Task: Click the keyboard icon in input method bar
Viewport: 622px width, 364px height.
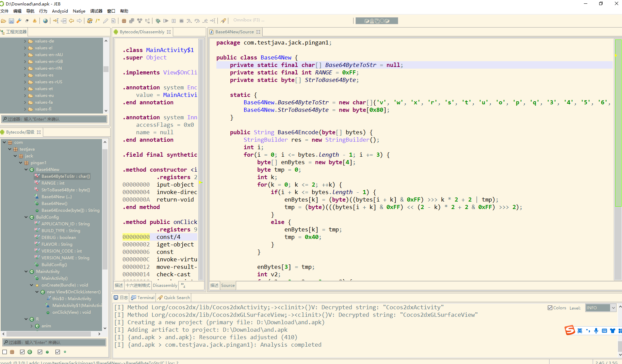Action: pos(604,331)
